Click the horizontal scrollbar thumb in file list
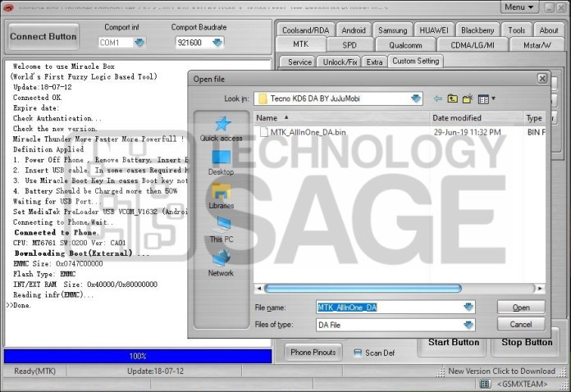571x392 pixels. pyautogui.click(x=363, y=289)
